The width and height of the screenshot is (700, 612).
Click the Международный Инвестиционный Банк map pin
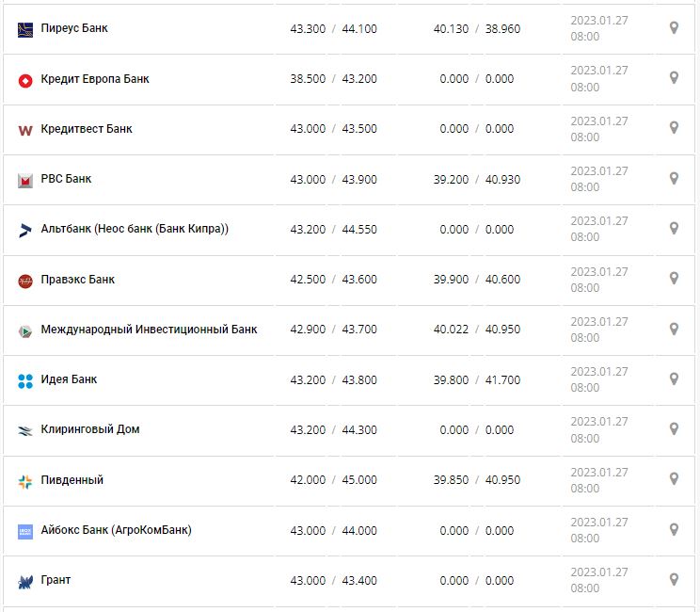click(674, 330)
